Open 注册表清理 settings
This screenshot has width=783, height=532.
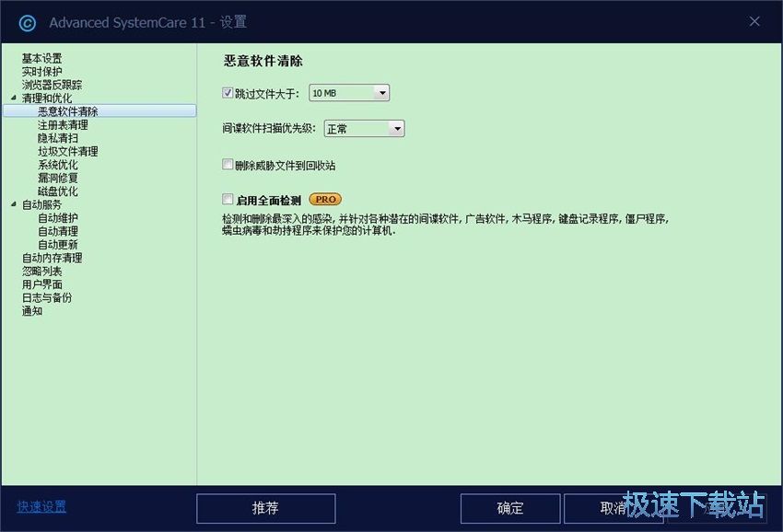[x=63, y=125]
